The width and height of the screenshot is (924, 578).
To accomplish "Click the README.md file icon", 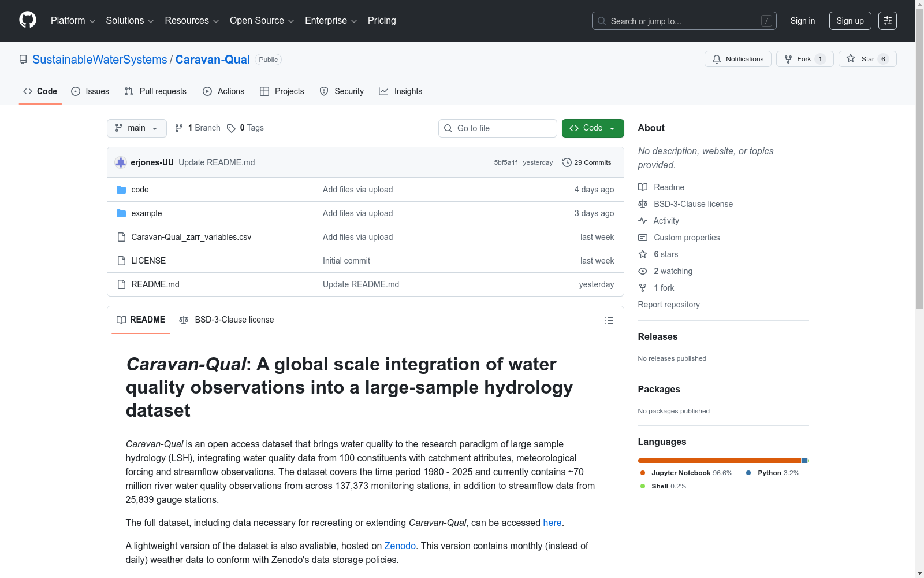I will point(121,284).
